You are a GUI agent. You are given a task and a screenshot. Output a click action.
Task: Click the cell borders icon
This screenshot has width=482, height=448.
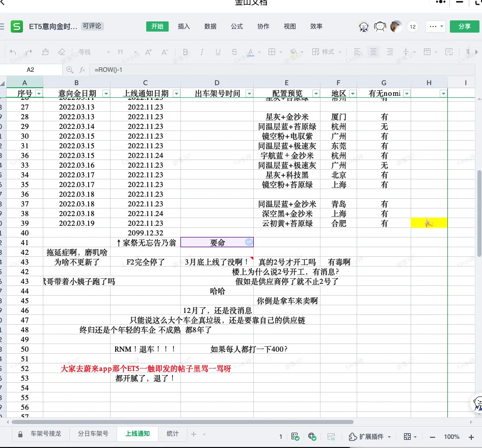coord(272,52)
